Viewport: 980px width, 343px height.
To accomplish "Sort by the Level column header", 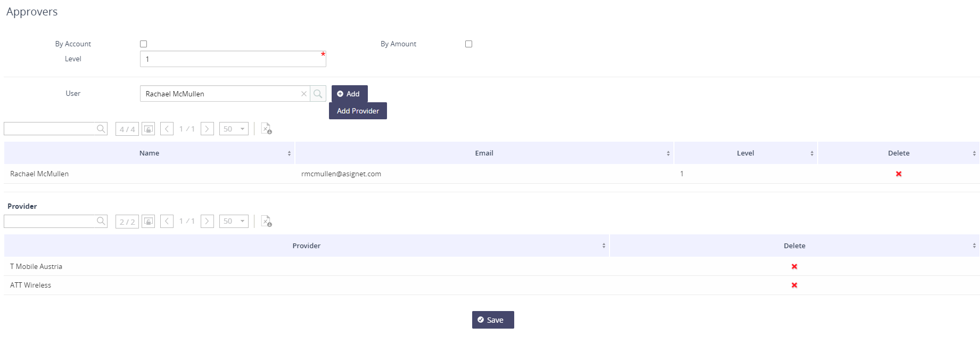I will [745, 153].
